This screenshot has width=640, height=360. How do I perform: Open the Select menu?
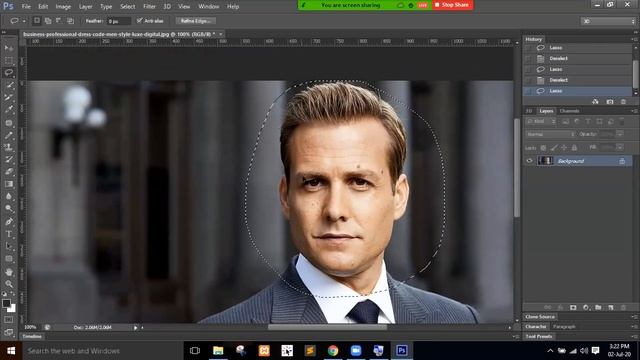[127, 7]
